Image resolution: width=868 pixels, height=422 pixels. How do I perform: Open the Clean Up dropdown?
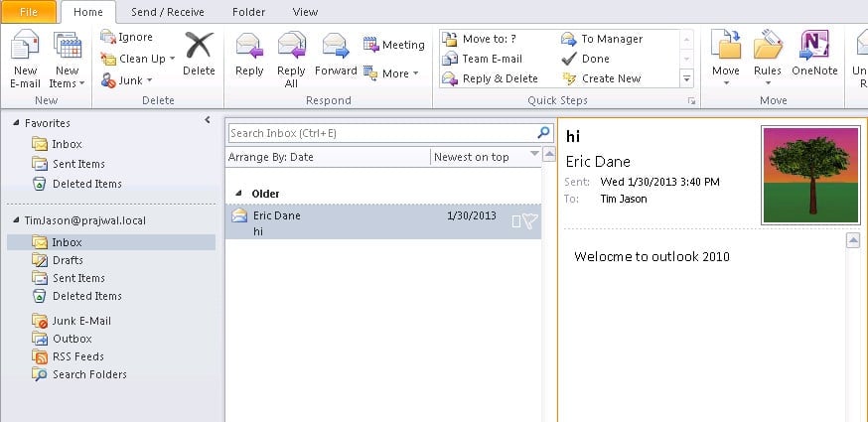pyautogui.click(x=137, y=59)
